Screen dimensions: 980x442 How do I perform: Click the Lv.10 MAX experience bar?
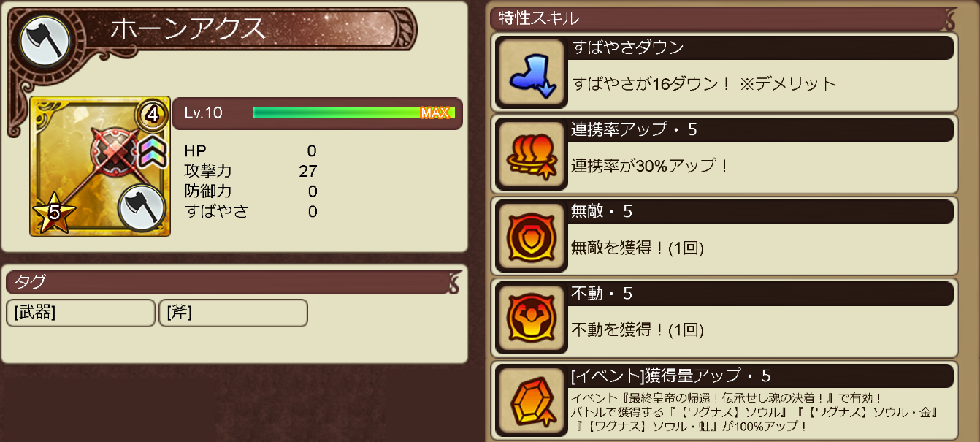click(x=353, y=113)
